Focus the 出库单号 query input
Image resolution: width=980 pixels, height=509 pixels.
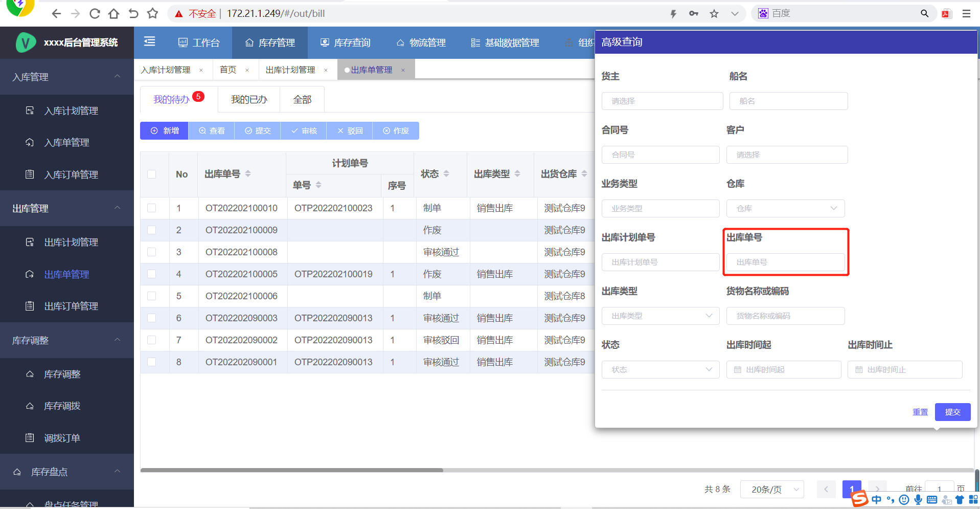point(785,262)
